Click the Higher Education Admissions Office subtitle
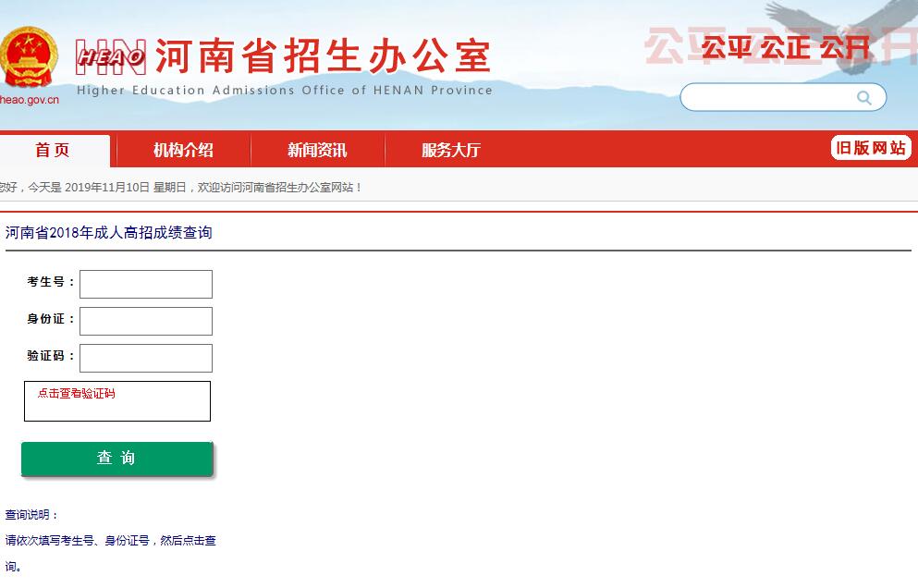The height and width of the screenshot is (588, 918). click(285, 91)
